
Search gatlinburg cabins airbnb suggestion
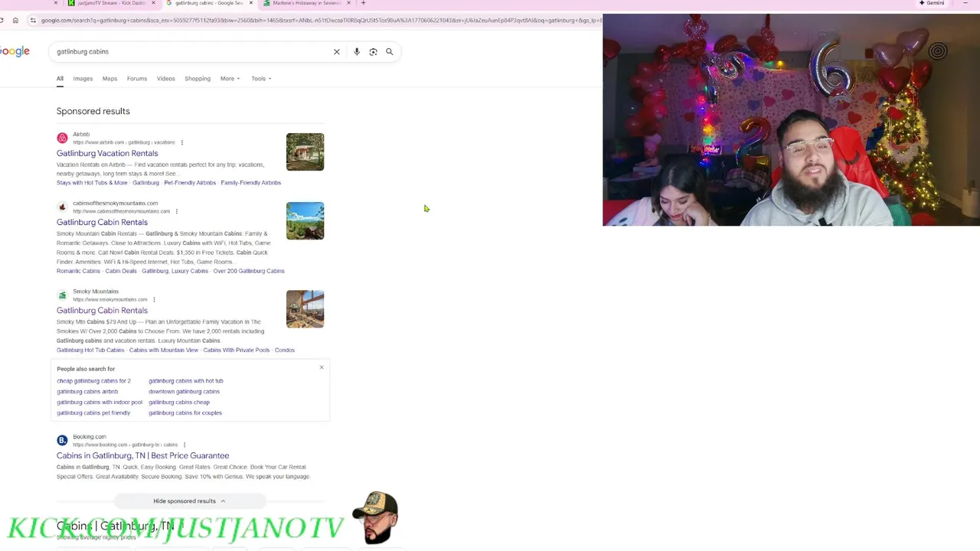(87, 392)
